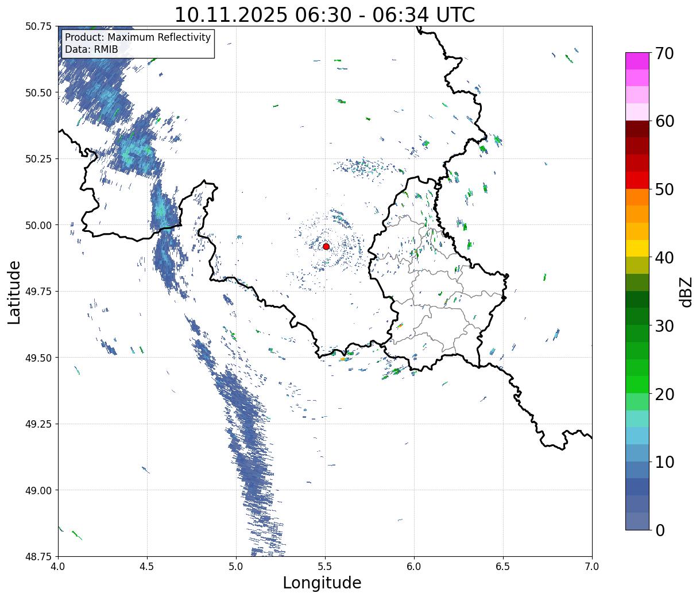This screenshot has width=700, height=597.
Task: Click the colorbar tick label 30
Action: pyautogui.click(x=664, y=325)
